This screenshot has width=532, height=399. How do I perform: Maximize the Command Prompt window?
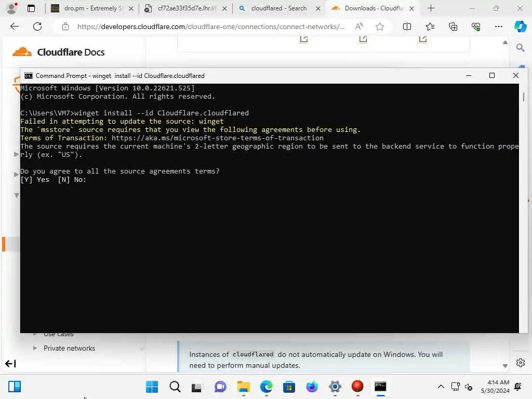(492, 76)
